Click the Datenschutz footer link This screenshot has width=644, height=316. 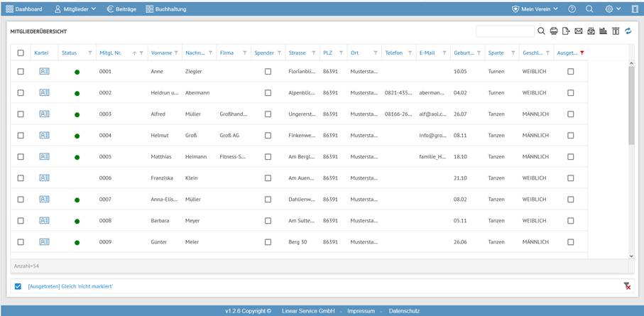coord(404,311)
